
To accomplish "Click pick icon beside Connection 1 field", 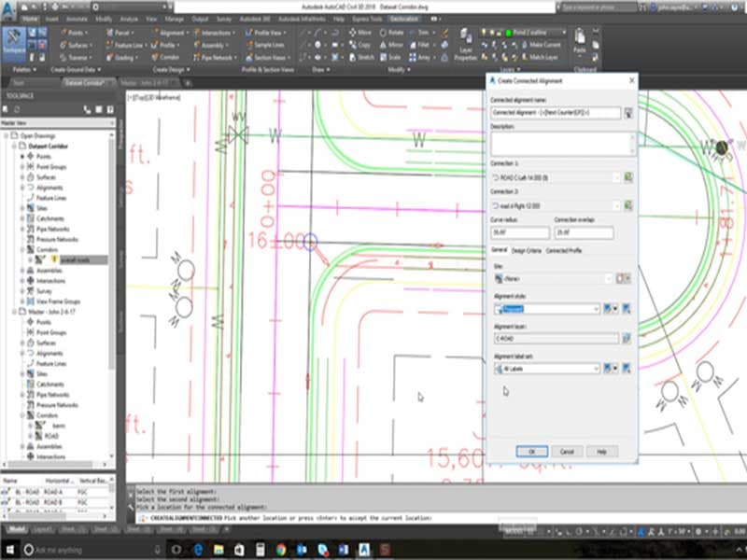I will point(629,177).
